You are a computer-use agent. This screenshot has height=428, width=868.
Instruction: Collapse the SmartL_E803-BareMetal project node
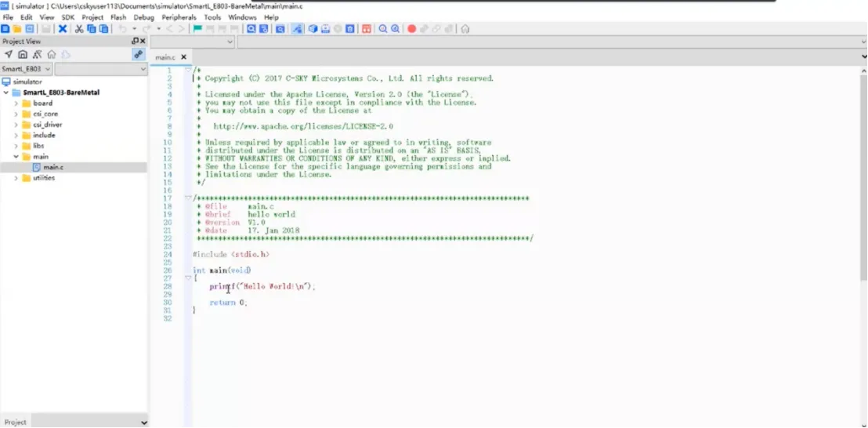[6, 92]
